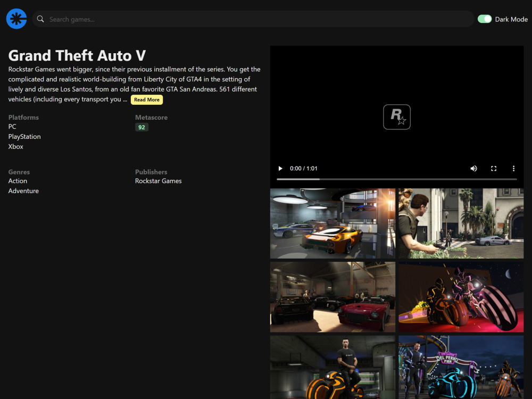Click the Rockstar Games publisher entry

pos(158,181)
